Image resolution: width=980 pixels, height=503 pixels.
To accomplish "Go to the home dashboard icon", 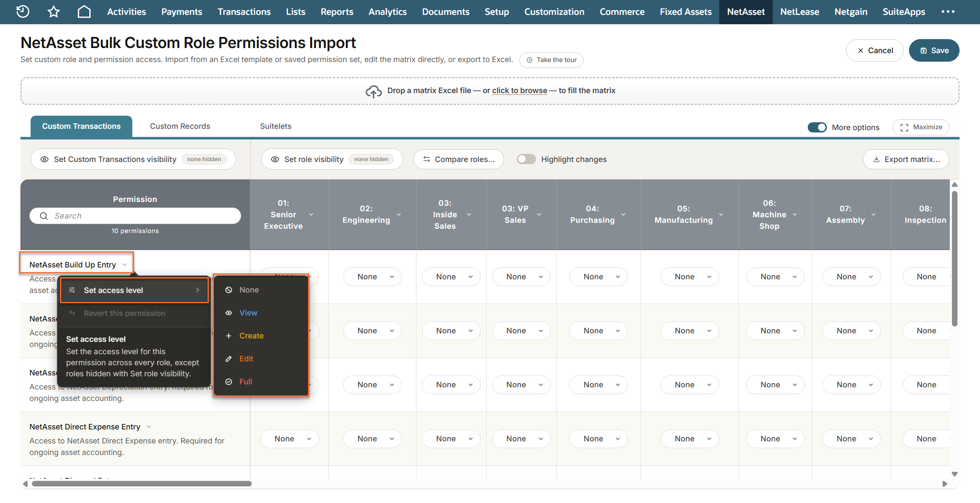I will (84, 11).
